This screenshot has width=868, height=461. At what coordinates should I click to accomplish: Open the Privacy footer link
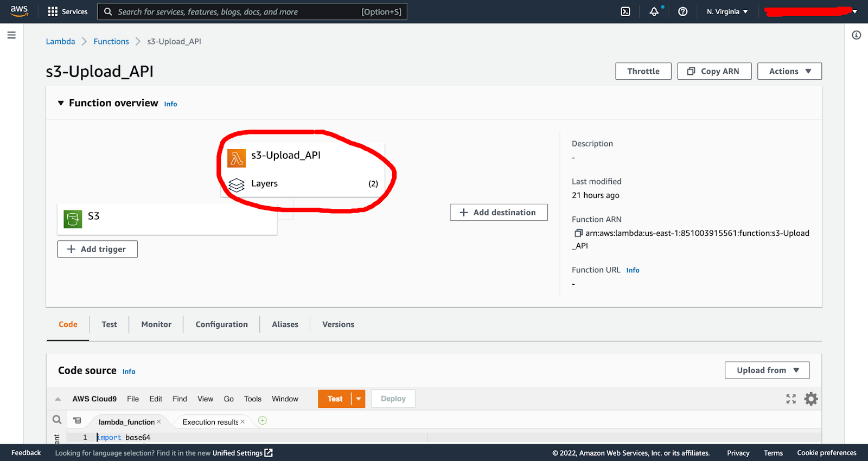[738, 453]
